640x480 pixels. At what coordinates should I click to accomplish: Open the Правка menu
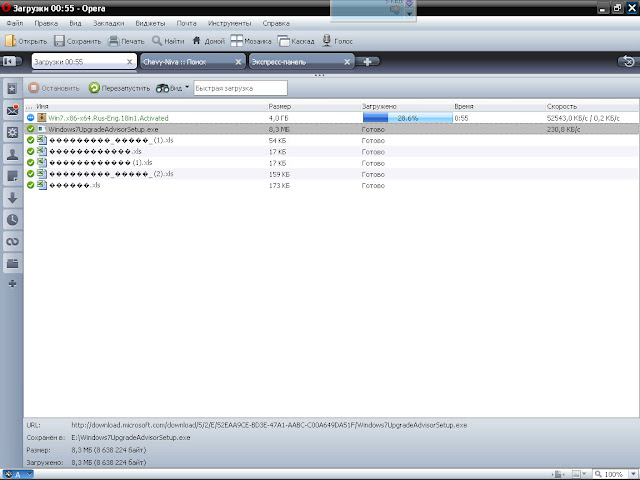point(46,23)
